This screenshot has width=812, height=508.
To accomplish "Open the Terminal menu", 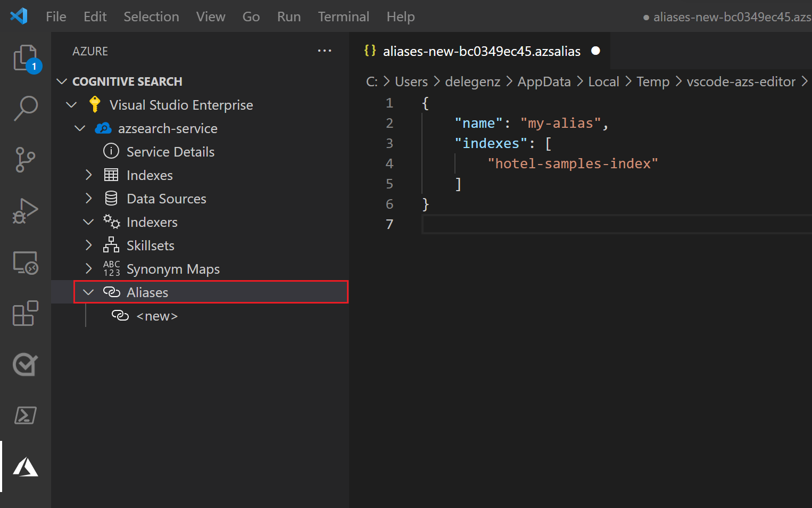I will [x=343, y=17].
